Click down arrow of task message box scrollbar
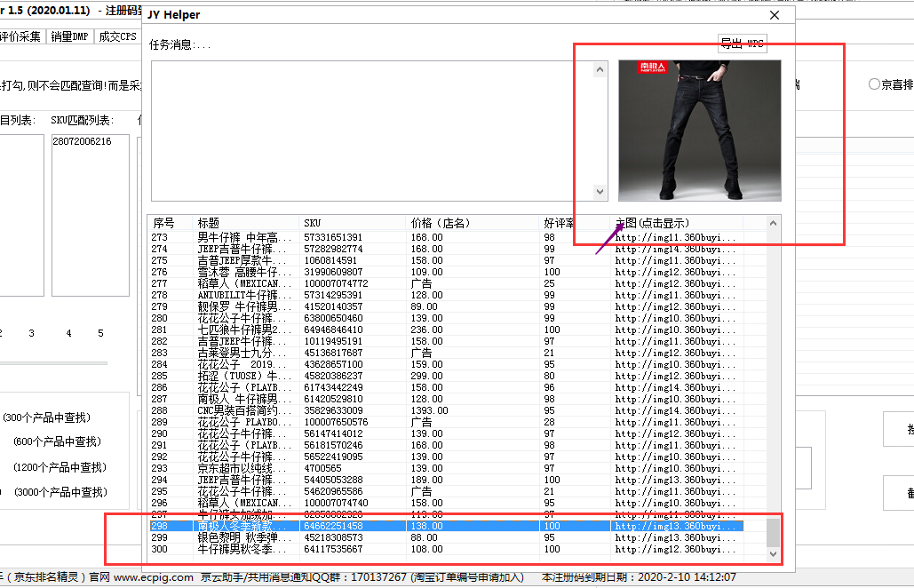914x588 pixels. pos(600,192)
